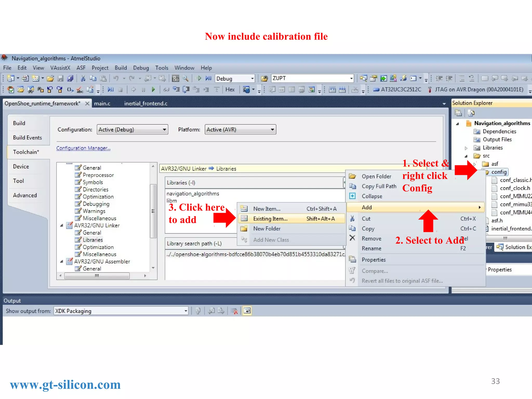Click the Paste toolbar icon
Viewport: 532px width, 399px height.
[x=103, y=78]
